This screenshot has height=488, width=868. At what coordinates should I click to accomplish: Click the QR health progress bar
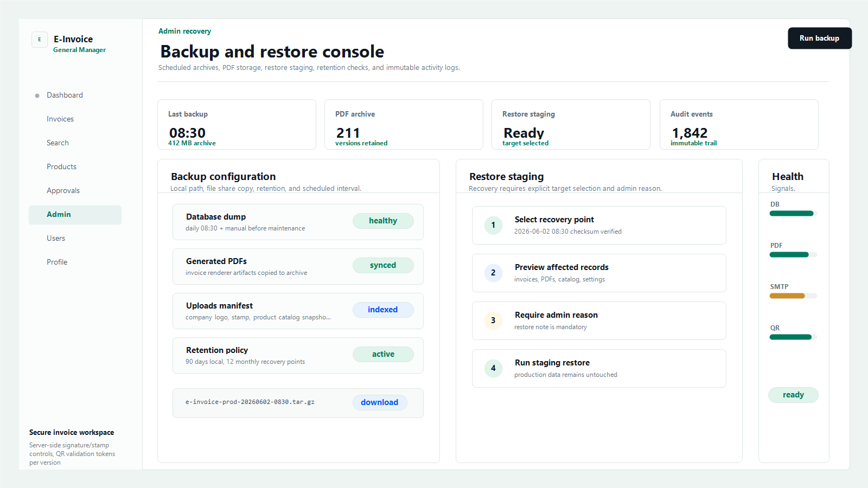[x=793, y=337]
